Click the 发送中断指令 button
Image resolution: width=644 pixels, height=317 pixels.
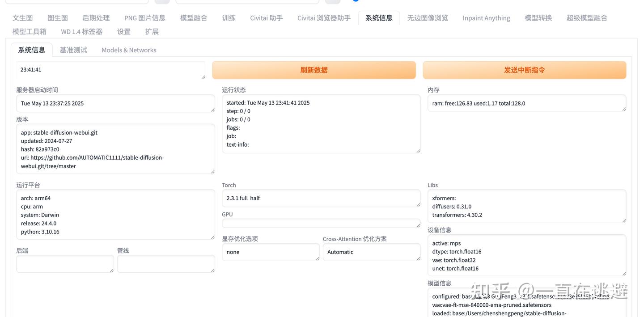click(525, 70)
